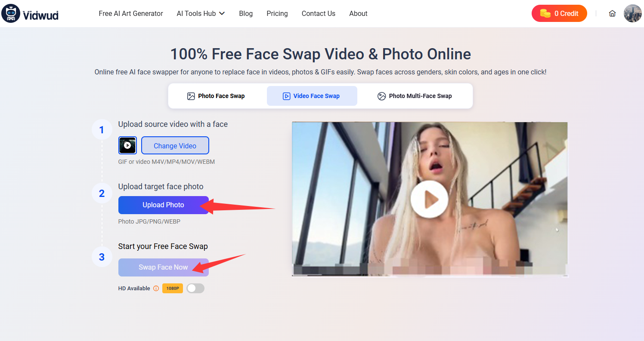Open the user profile avatar
Screen dimensions: 644x341
point(632,14)
